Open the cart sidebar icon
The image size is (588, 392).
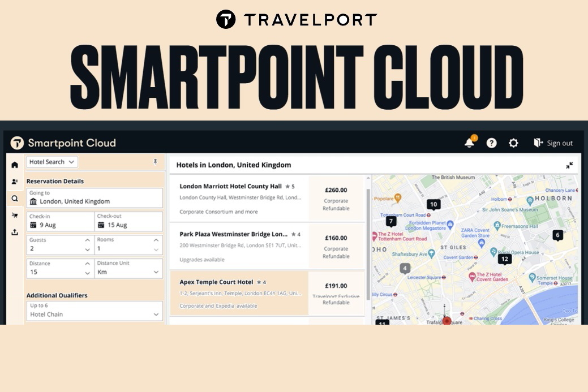15,215
